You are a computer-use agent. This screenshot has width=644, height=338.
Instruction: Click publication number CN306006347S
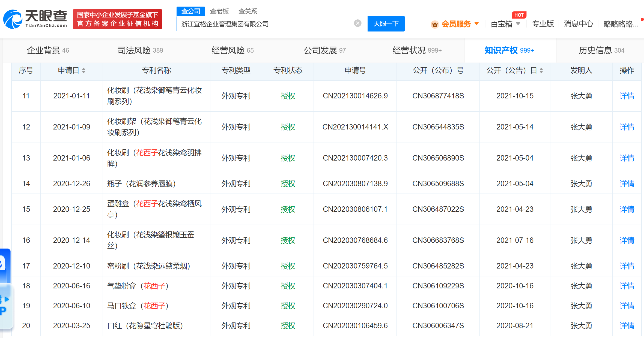tap(438, 326)
